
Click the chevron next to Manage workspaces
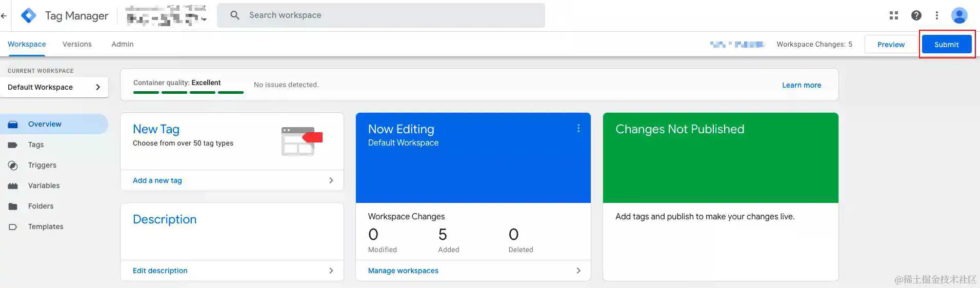(x=578, y=271)
